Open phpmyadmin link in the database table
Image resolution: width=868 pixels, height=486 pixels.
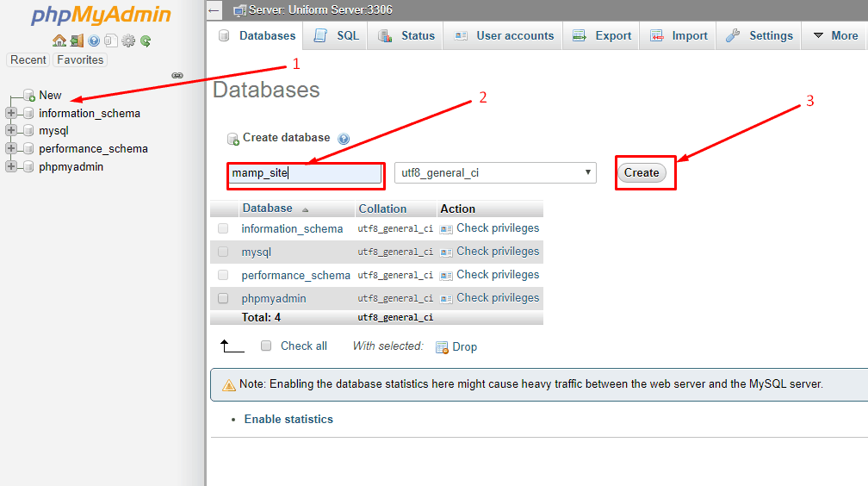coord(274,299)
